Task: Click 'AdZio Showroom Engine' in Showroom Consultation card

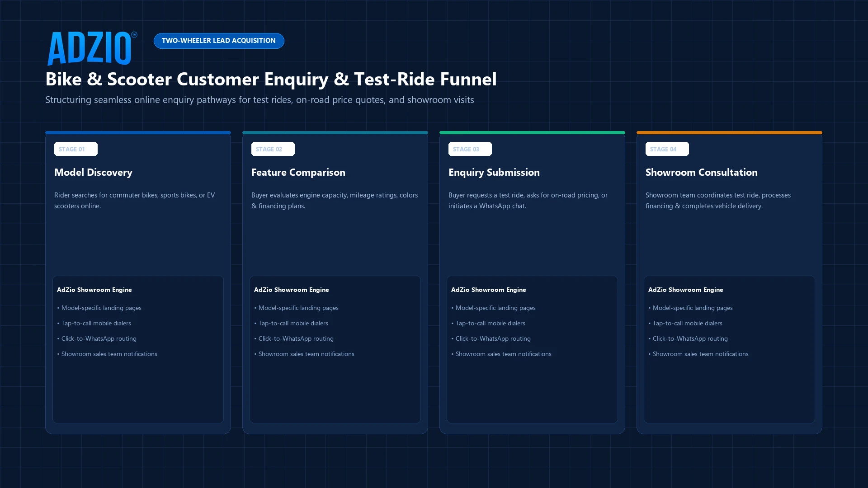Action: click(686, 290)
